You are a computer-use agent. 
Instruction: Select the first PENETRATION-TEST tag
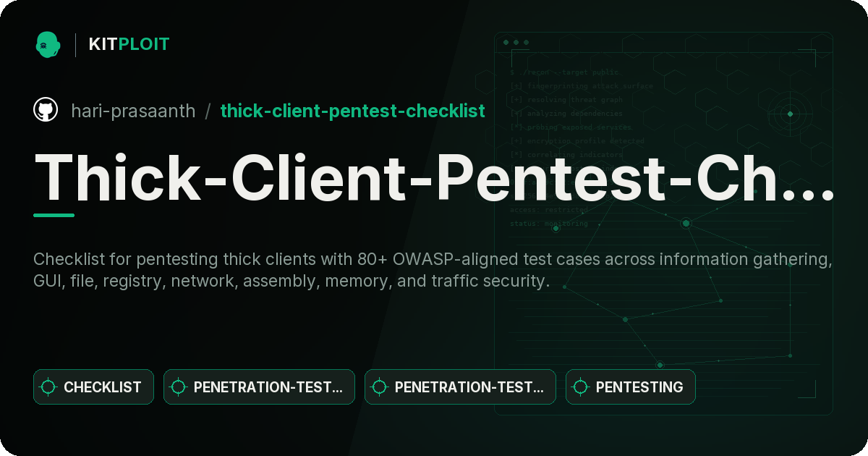coord(259,387)
